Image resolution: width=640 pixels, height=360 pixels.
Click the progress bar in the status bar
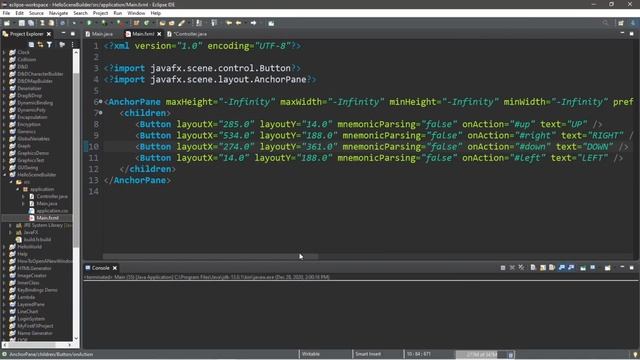tap(482, 354)
